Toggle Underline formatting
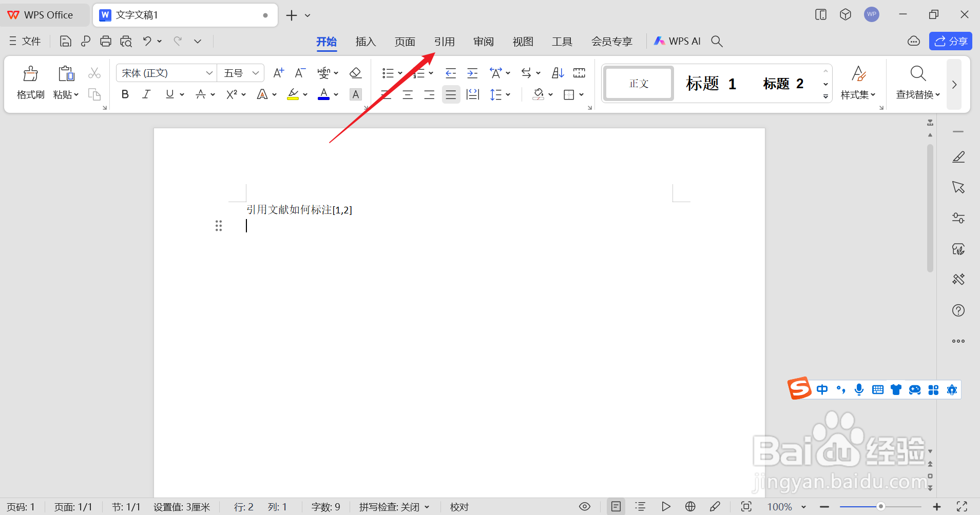The width and height of the screenshot is (980, 515). point(169,94)
